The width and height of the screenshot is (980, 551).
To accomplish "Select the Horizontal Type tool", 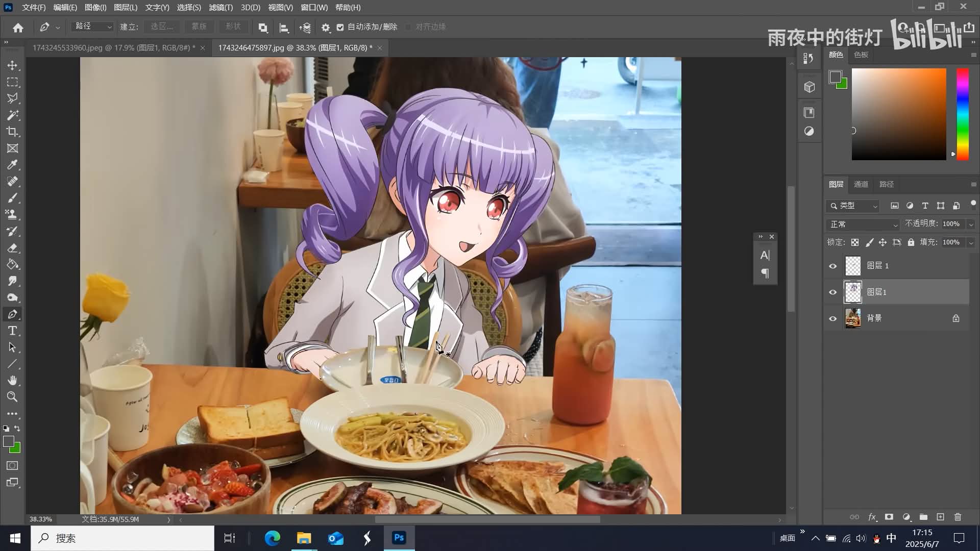I will click(x=12, y=331).
